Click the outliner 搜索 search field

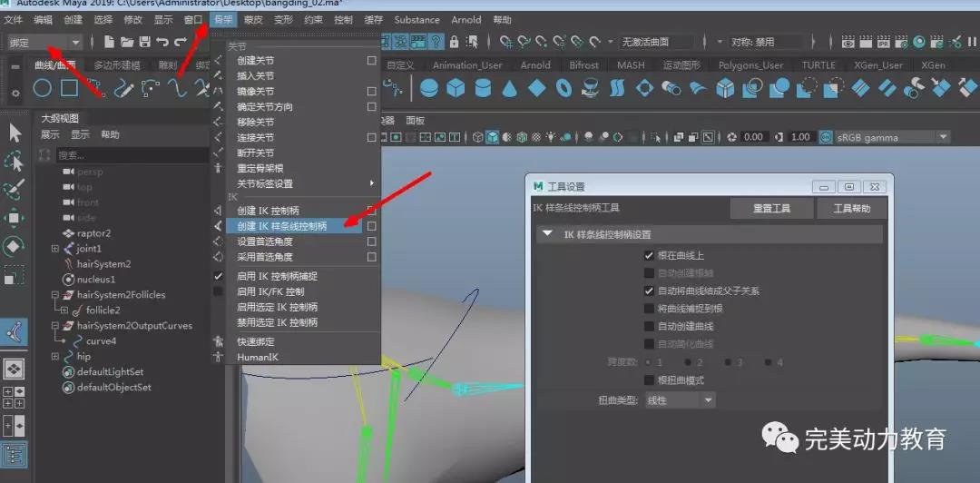coord(127,155)
